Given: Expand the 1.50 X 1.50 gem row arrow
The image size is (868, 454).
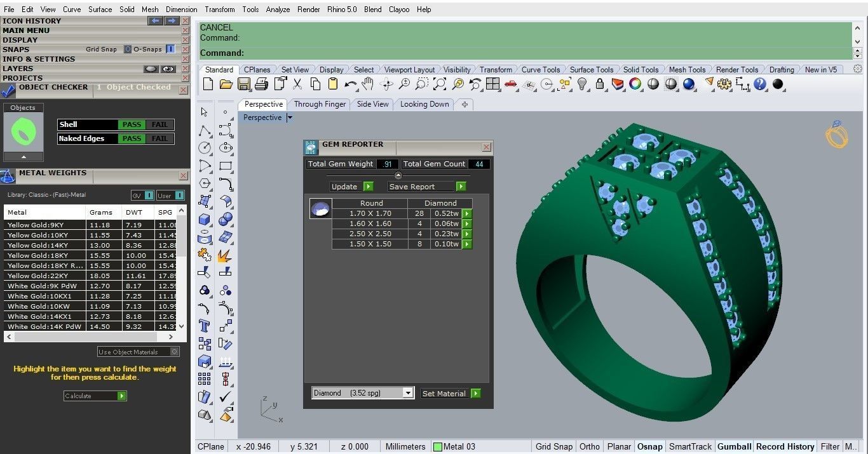Looking at the screenshot, I should [467, 244].
